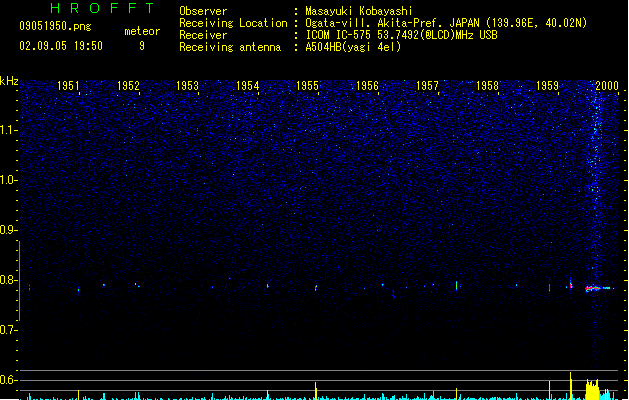Click the Receiving antenna field label
Screen dimensions: 629x400
point(230,47)
